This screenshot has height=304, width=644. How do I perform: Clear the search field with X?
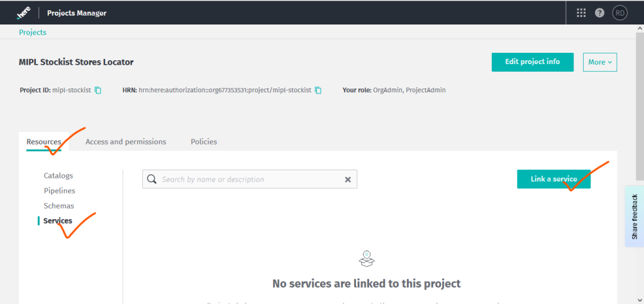(x=347, y=179)
